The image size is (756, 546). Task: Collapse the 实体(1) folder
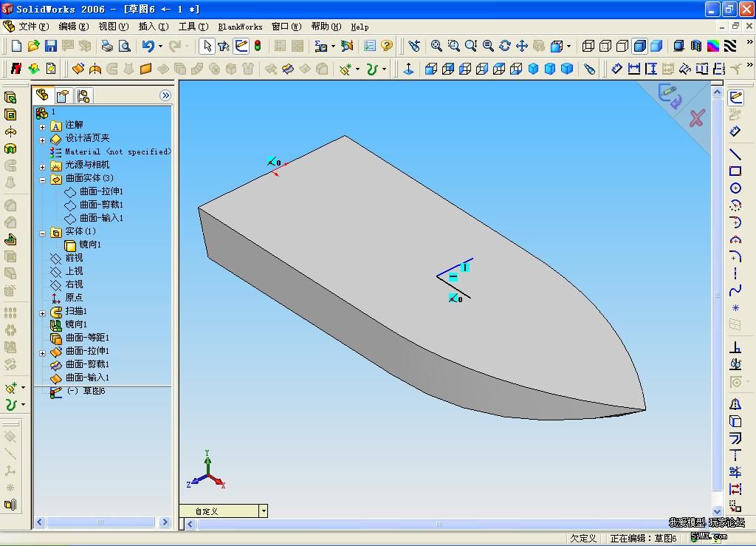click(42, 233)
